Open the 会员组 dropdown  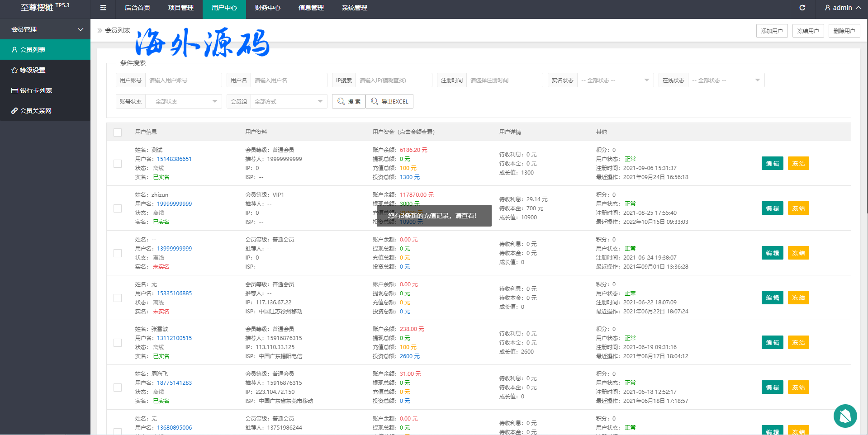pyautogui.click(x=289, y=101)
